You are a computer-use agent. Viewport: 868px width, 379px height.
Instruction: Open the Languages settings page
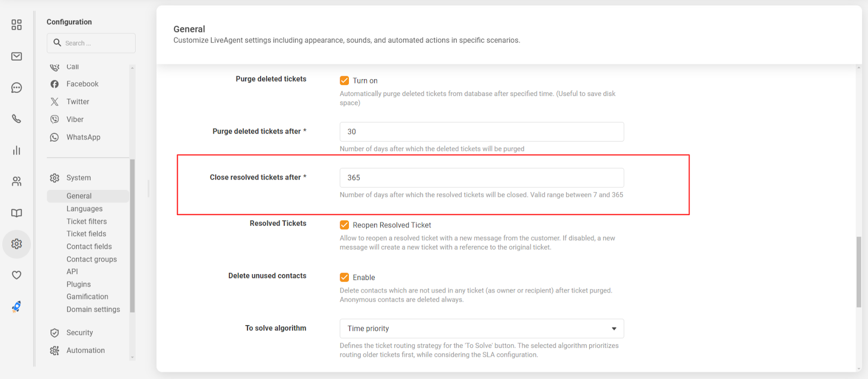[x=85, y=209]
